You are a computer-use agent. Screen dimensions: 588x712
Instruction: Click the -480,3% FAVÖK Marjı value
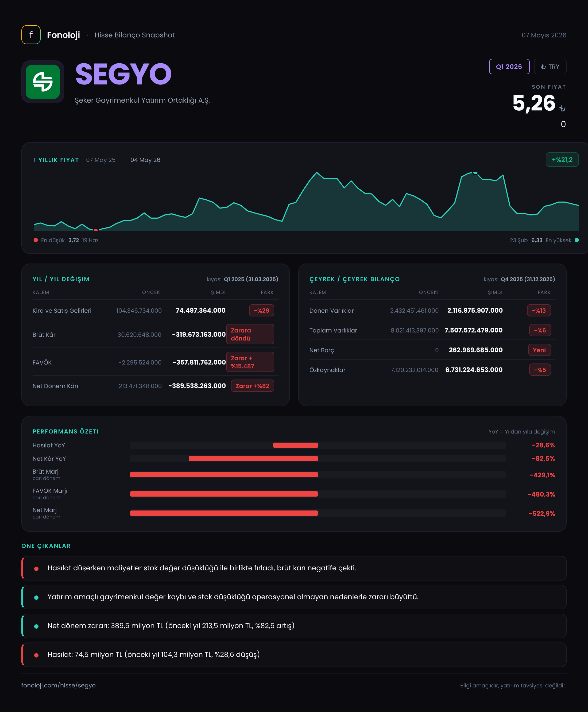click(541, 494)
